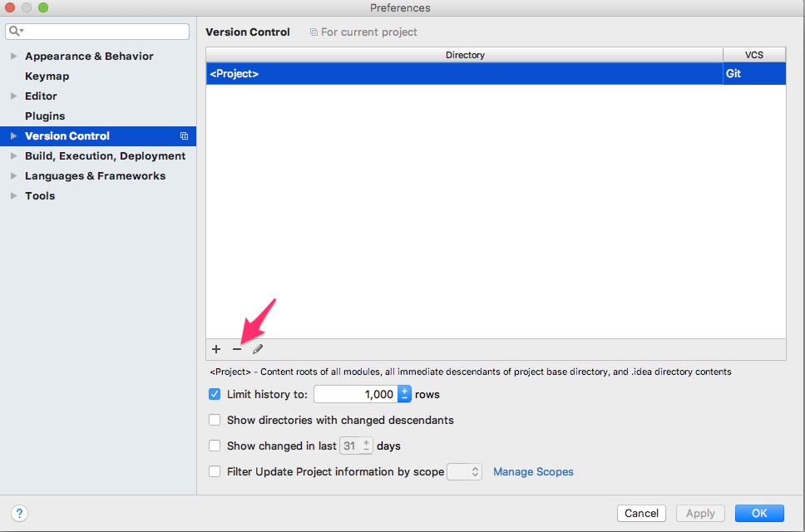Select Build, Execution, Deployment category
The width and height of the screenshot is (805, 532).
[x=105, y=155]
